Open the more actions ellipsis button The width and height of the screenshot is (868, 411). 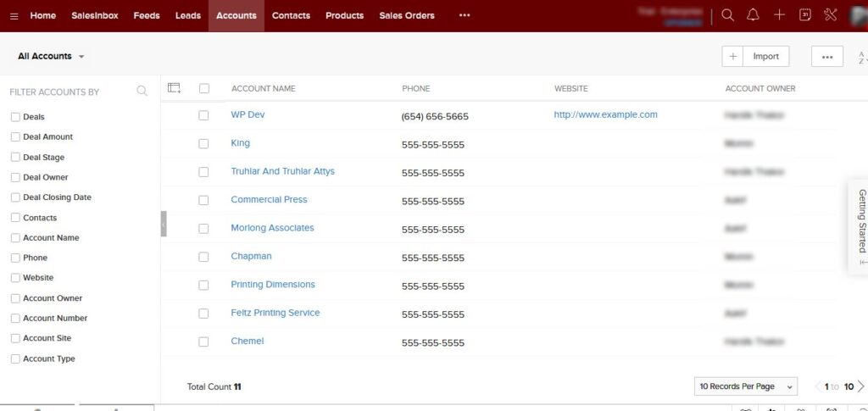pos(827,57)
